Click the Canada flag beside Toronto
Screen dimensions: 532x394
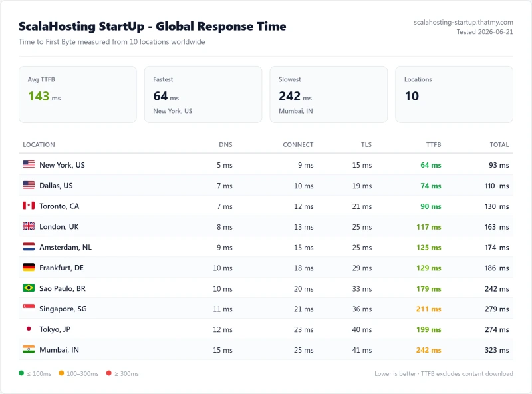coord(29,206)
